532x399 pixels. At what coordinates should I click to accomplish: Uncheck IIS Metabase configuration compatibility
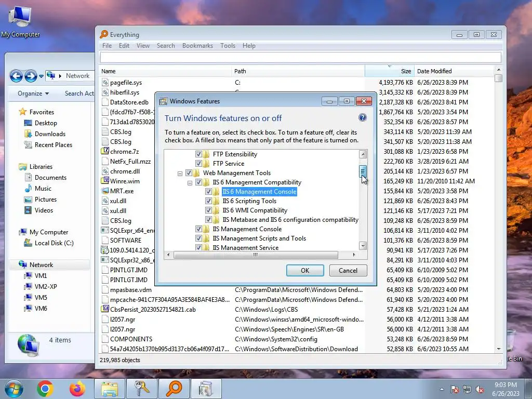click(x=208, y=220)
